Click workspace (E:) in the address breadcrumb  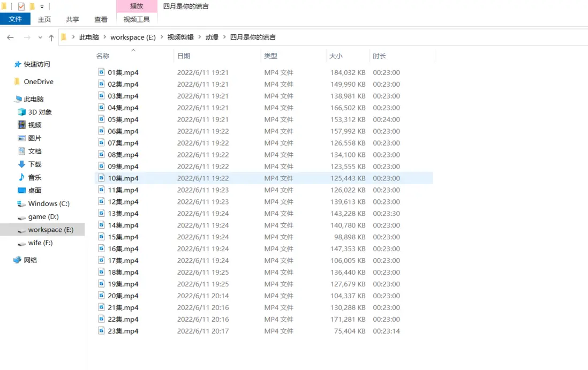133,37
